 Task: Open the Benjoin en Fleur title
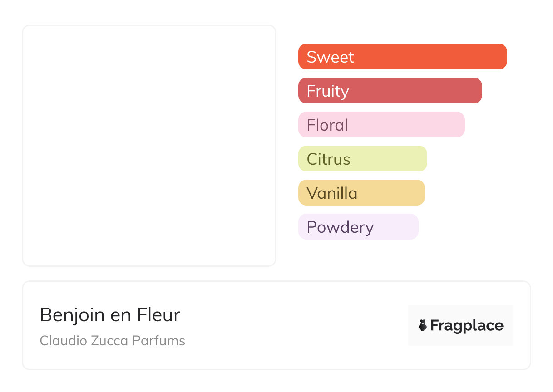(110, 315)
